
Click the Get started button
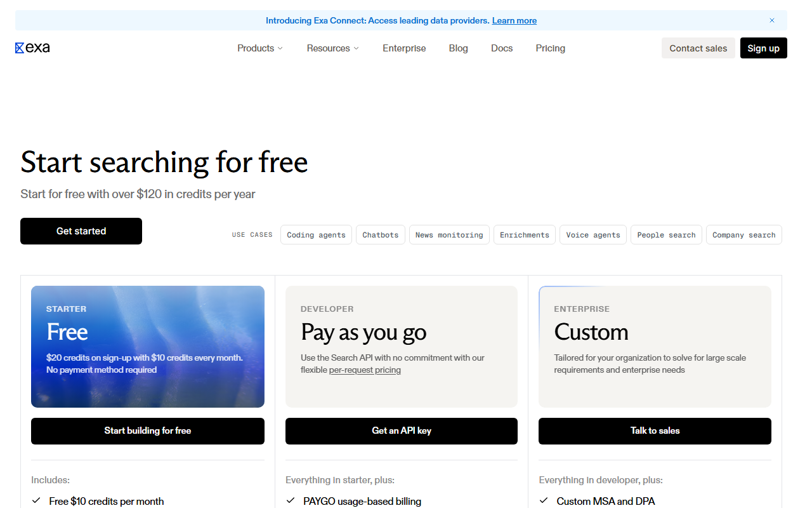[x=81, y=231]
